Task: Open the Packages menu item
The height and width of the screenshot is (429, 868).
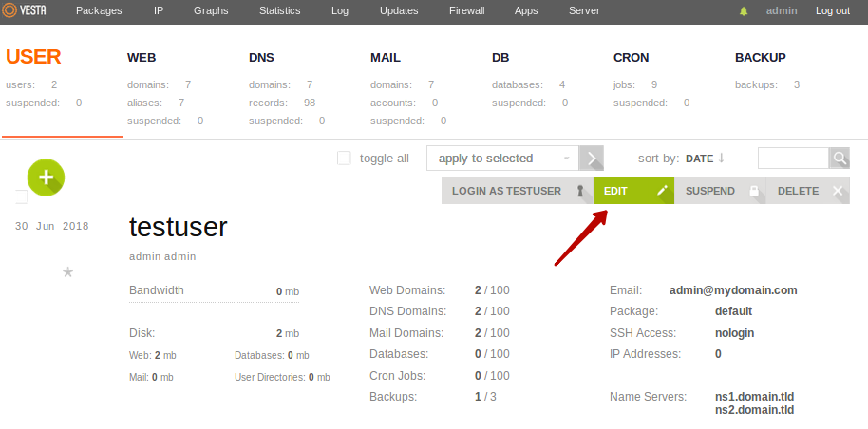Action: [99, 11]
